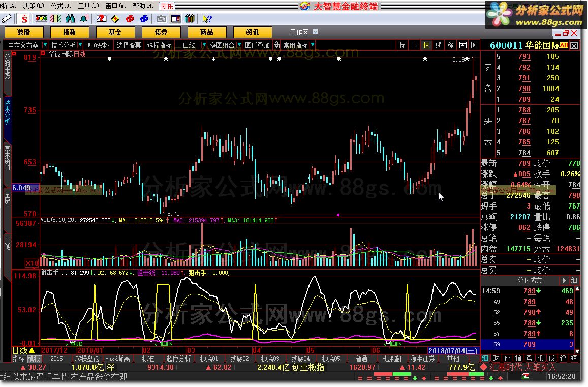Open the 工具(T) menu
This screenshot has width=588, height=387.
pyautogui.click(x=88, y=6)
